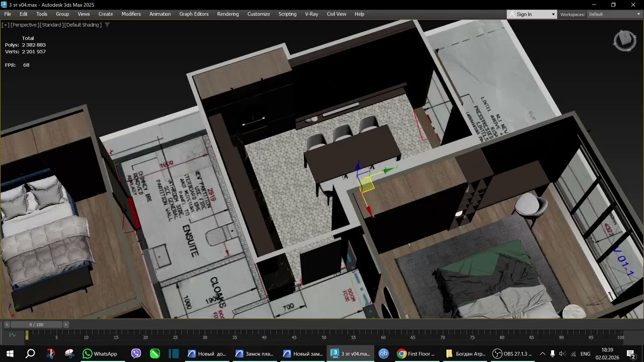Screen dimensions: 644x362
Task: Switch to the 'Новый до...' taskbar window
Action: click(x=207, y=353)
